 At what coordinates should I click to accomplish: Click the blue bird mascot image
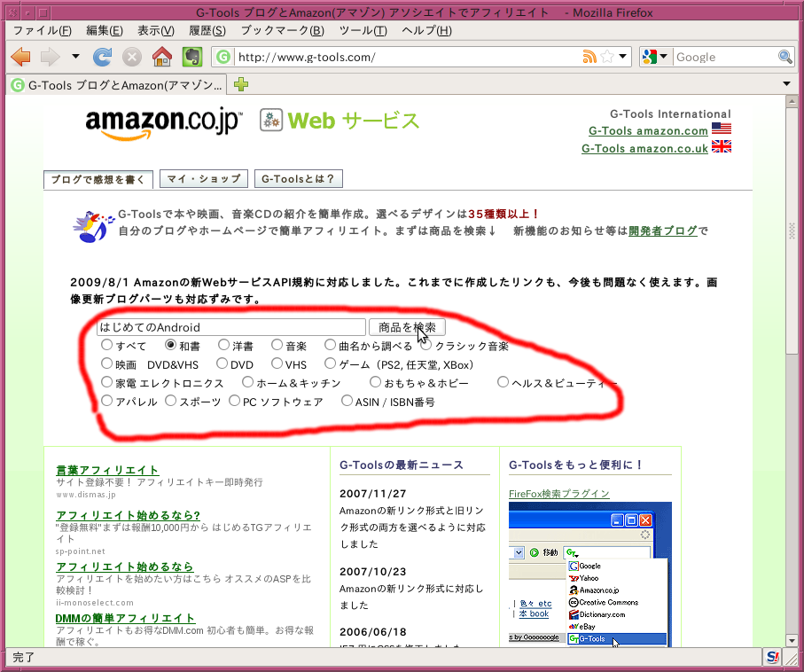coord(93,226)
